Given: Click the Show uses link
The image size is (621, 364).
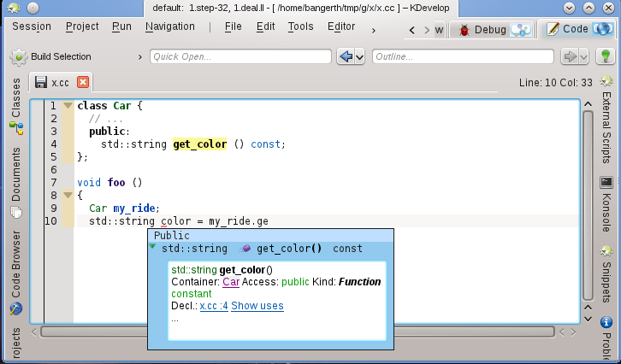Looking at the screenshot, I should pyautogui.click(x=257, y=306).
